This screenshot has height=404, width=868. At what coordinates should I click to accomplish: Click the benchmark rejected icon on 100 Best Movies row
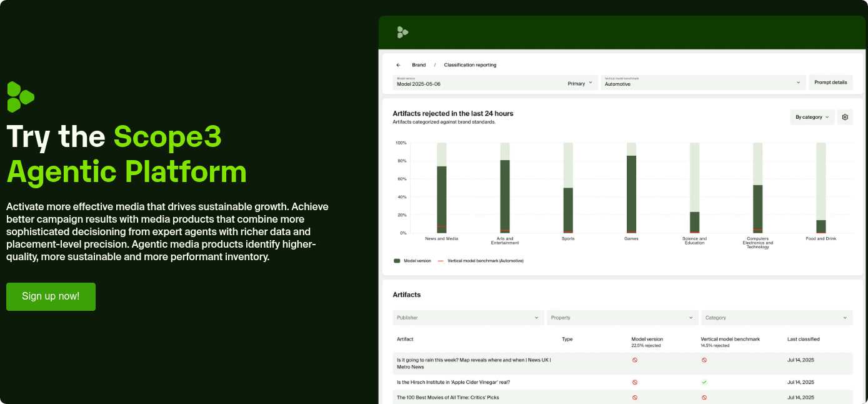tap(704, 397)
